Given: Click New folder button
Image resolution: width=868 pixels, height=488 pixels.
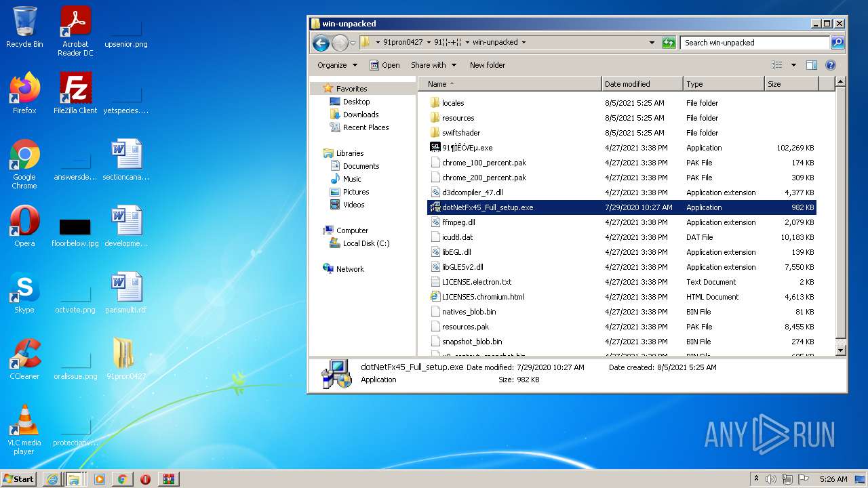Looking at the screenshot, I should coord(488,65).
